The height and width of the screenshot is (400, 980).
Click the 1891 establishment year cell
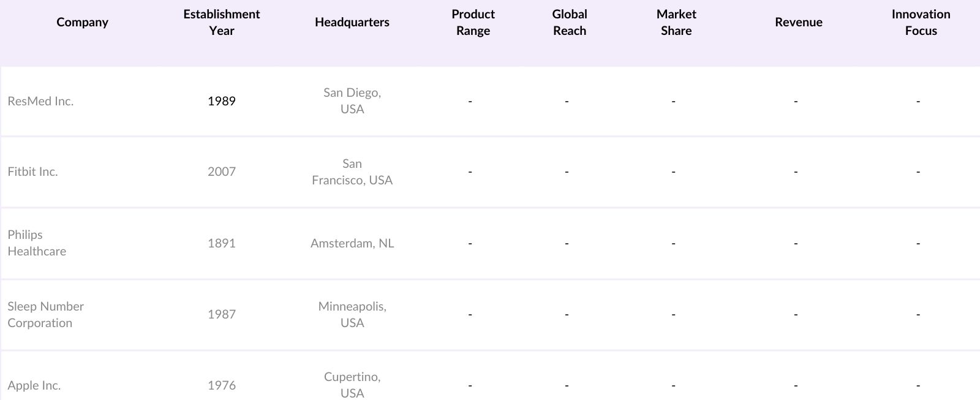point(221,243)
